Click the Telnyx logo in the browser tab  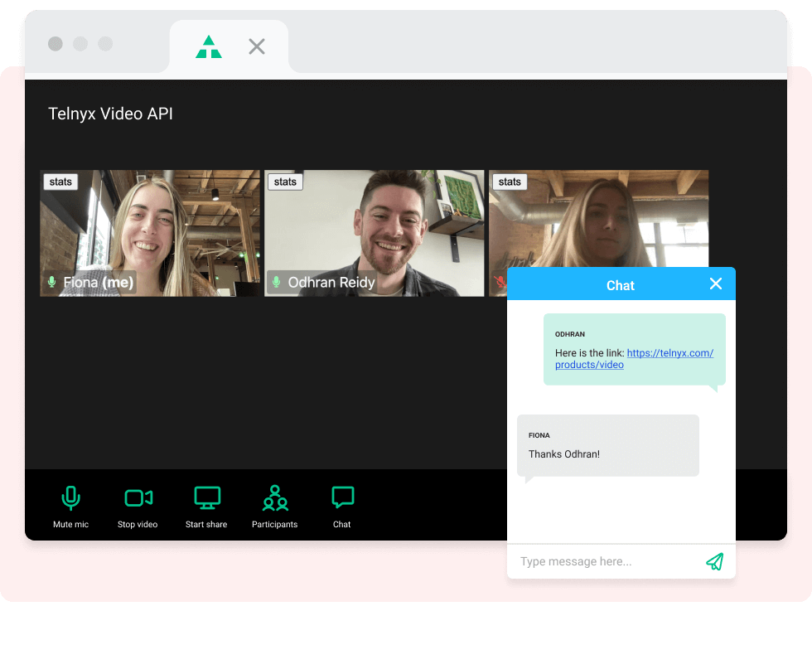(x=209, y=46)
